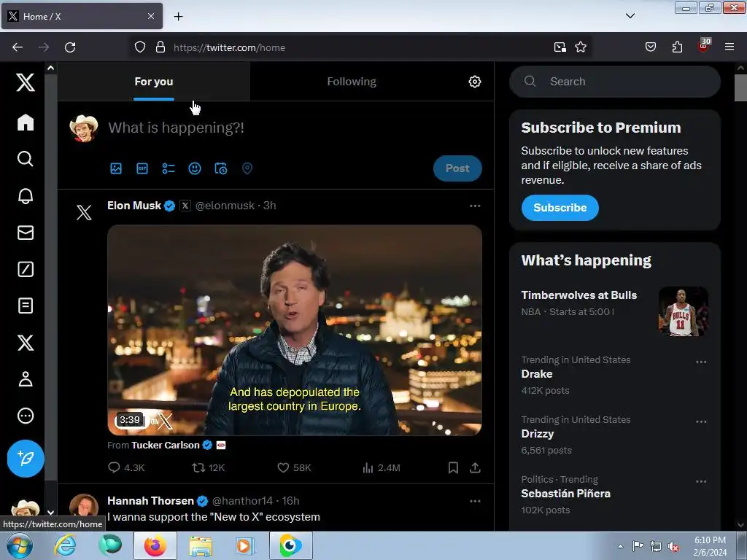Click muted volume tray icon
The image size is (747, 560).
[673, 547]
